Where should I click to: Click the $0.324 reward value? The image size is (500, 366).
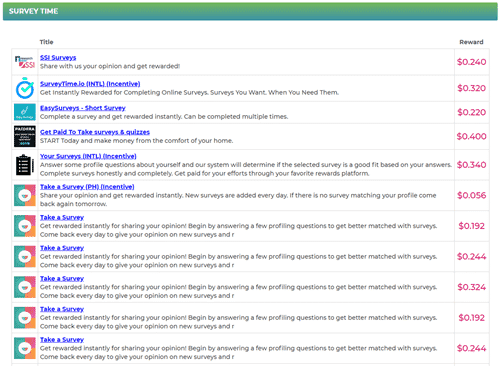coord(471,287)
